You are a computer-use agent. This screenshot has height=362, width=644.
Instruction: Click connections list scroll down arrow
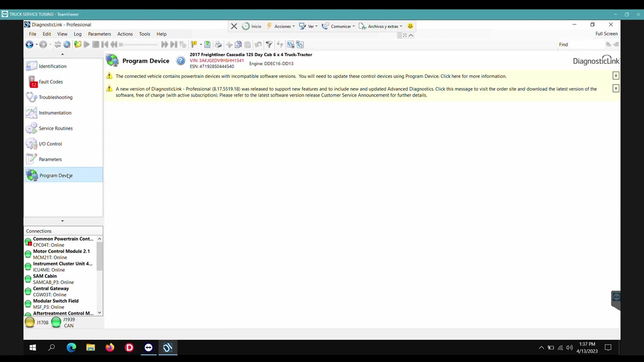pyautogui.click(x=99, y=313)
